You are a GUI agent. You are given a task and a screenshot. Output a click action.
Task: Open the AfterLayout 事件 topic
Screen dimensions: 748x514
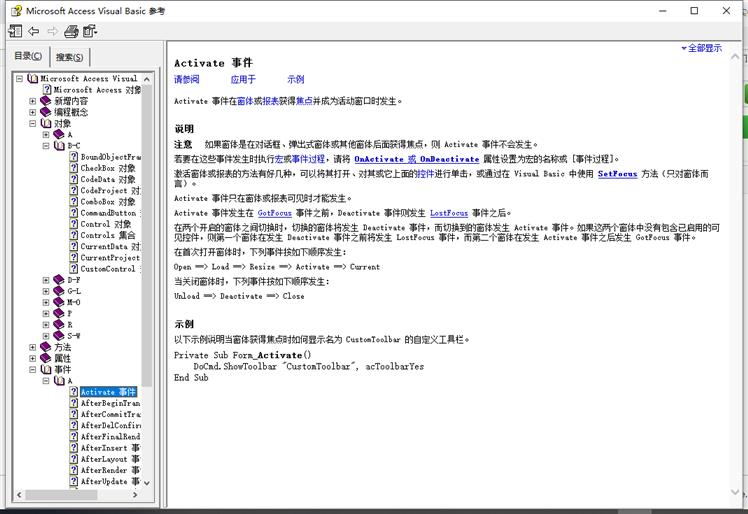pyautogui.click(x=110, y=459)
